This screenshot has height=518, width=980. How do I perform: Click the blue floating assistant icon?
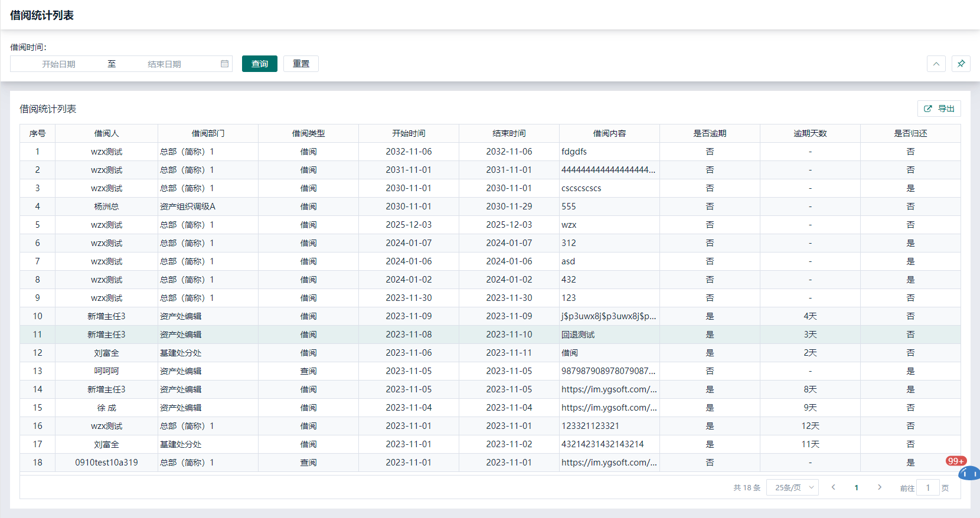[x=969, y=473]
